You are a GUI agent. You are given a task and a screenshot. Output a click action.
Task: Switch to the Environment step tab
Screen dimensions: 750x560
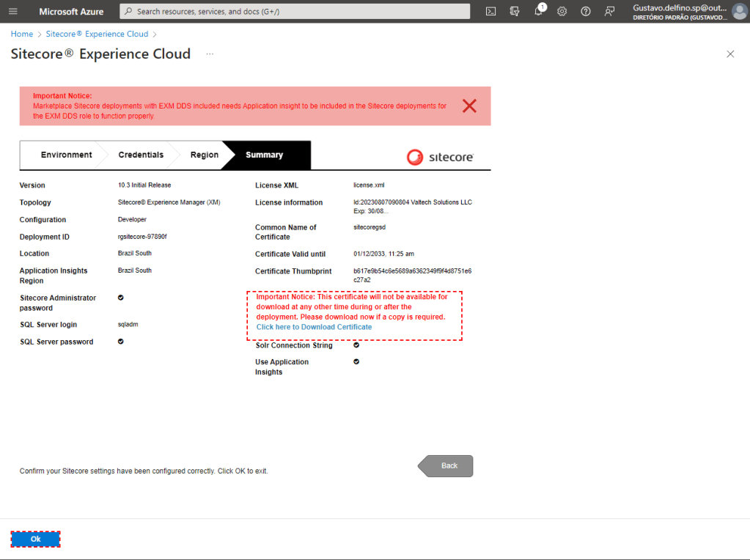(x=66, y=155)
